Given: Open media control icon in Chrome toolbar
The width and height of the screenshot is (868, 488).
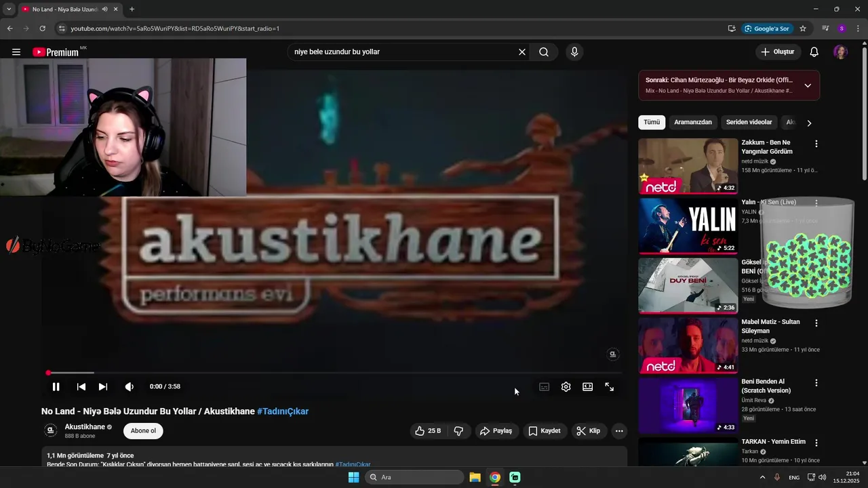Looking at the screenshot, I should click(825, 28).
